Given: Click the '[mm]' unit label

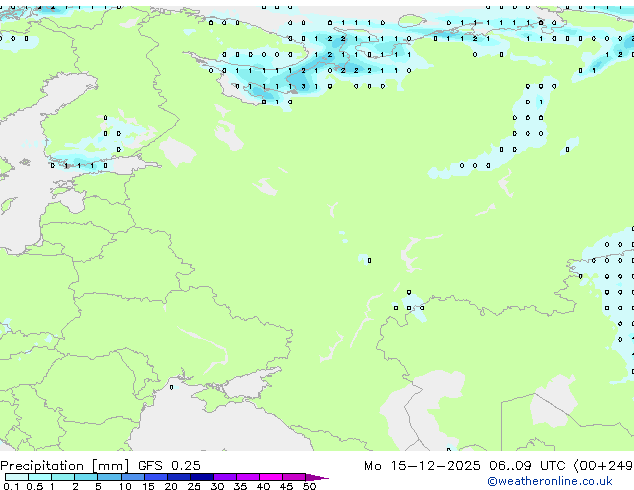Looking at the screenshot, I should [111, 466].
